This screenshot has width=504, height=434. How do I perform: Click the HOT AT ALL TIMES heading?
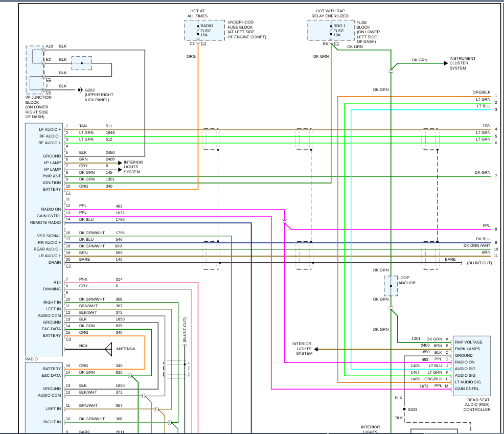[x=198, y=13]
